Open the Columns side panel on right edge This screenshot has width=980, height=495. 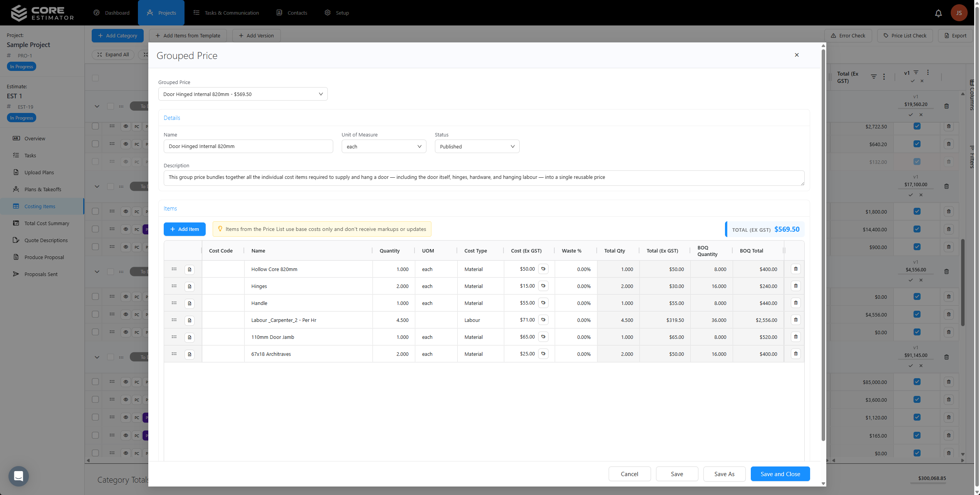click(x=972, y=96)
